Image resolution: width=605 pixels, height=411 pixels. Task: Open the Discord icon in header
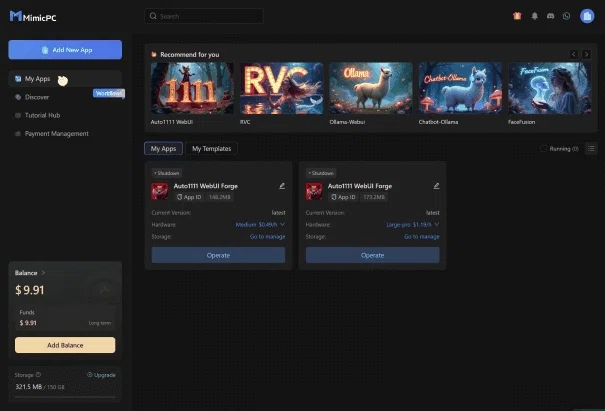551,16
